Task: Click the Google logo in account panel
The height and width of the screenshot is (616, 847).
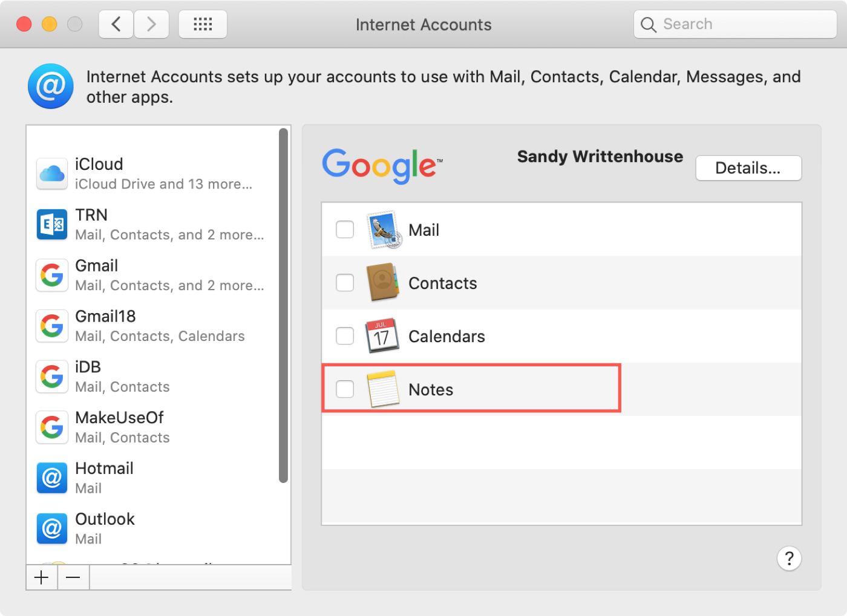Action: (x=382, y=166)
